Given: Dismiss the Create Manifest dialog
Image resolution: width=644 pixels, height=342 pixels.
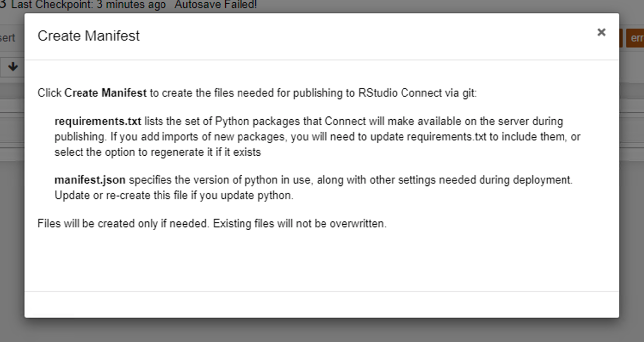Looking at the screenshot, I should click(x=601, y=32).
